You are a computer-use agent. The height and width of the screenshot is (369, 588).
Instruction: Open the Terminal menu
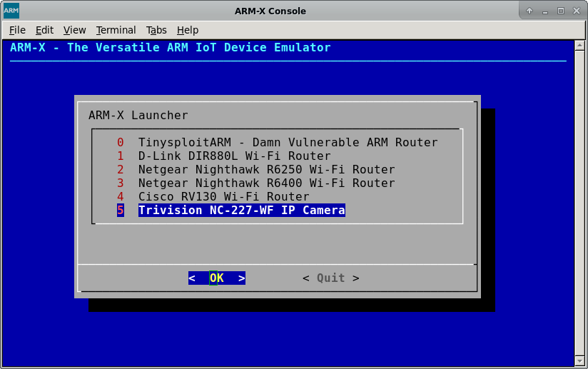(x=116, y=30)
